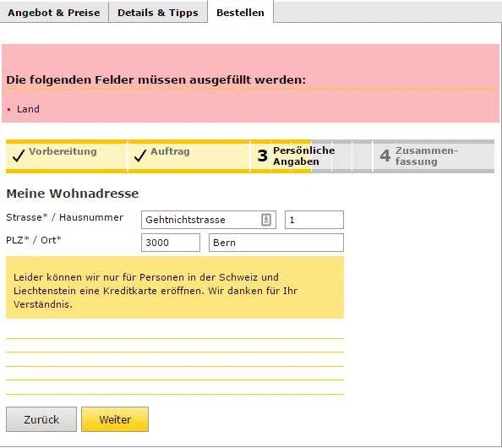Click the 'Strasse* / Hausnummer' label
Screen dimensions: 502x448
click(x=65, y=217)
